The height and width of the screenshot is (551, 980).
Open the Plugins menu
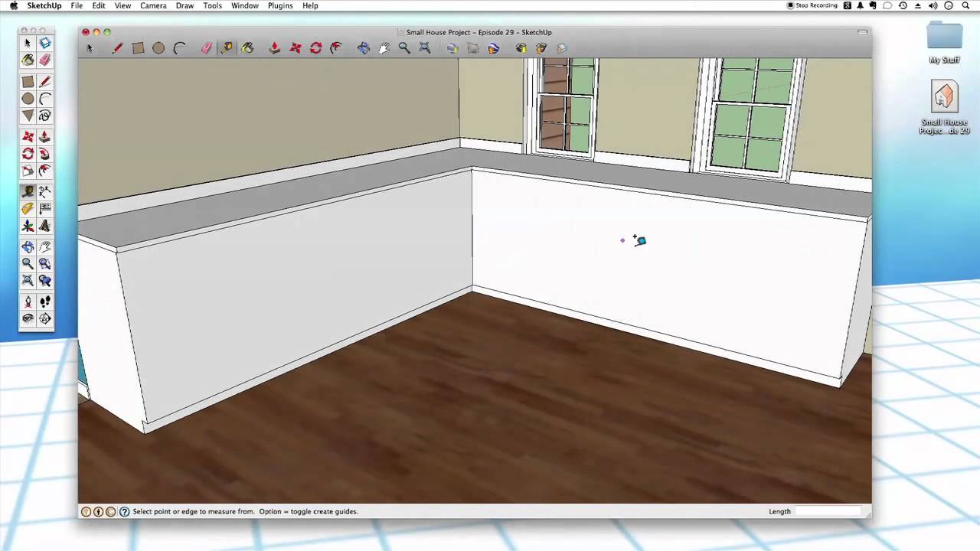tap(280, 5)
